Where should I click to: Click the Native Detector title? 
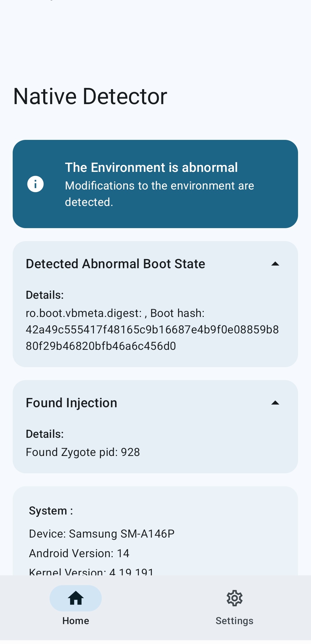pos(90,96)
